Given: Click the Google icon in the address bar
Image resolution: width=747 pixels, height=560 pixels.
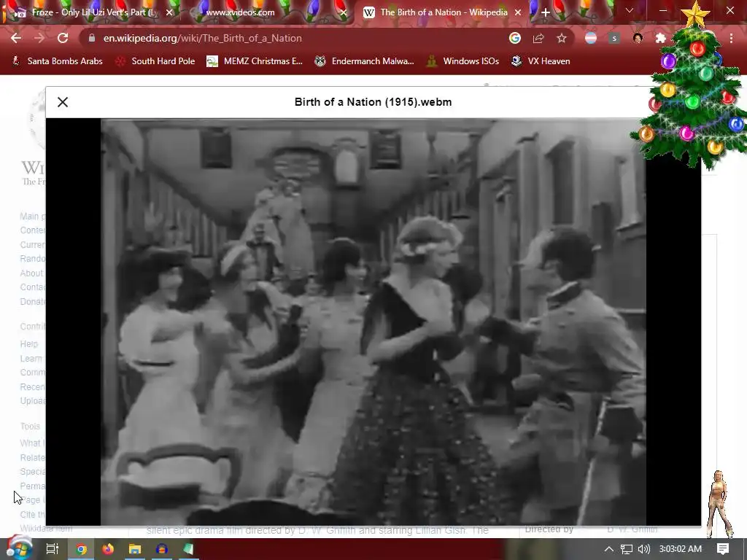Looking at the screenshot, I should pos(514,38).
